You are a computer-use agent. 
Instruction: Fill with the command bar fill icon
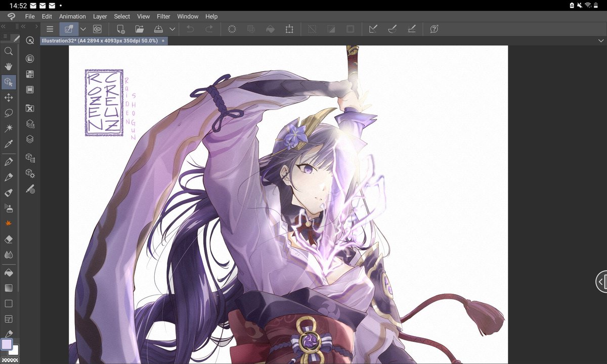[x=270, y=29]
